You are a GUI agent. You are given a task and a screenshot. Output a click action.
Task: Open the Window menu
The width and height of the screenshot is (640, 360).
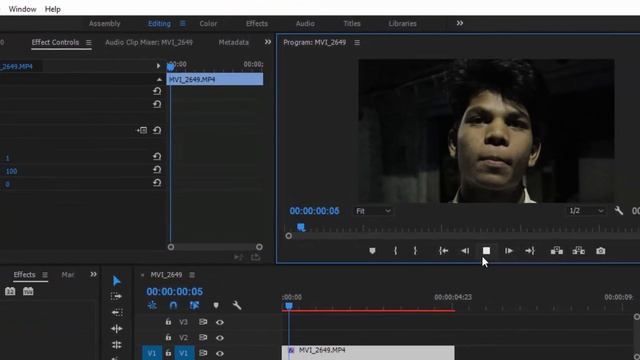click(x=22, y=9)
